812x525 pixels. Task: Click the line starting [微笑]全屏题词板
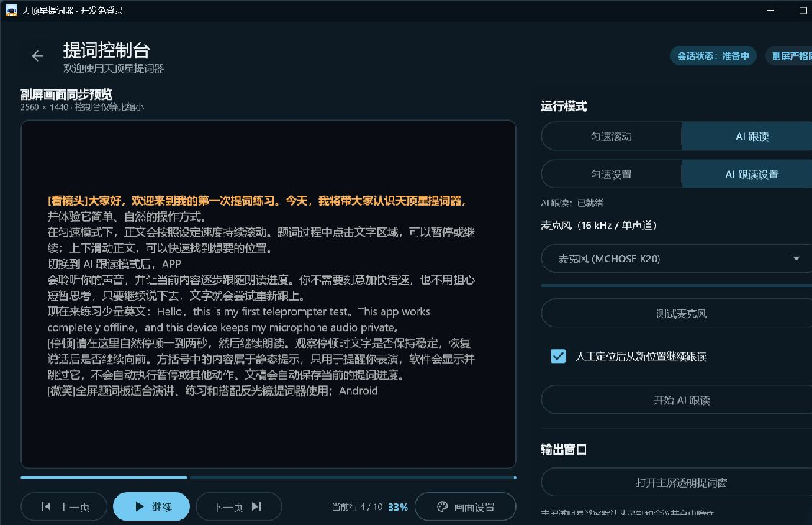(212, 391)
